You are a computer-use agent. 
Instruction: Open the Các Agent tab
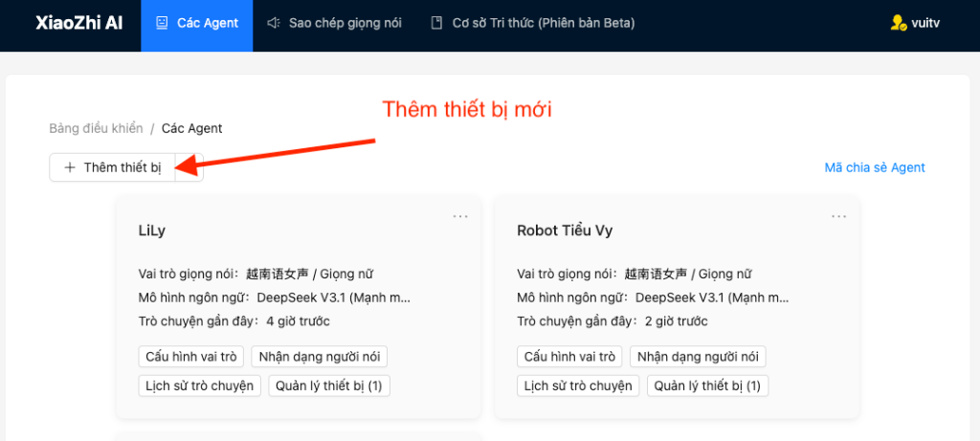pyautogui.click(x=197, y=22)
